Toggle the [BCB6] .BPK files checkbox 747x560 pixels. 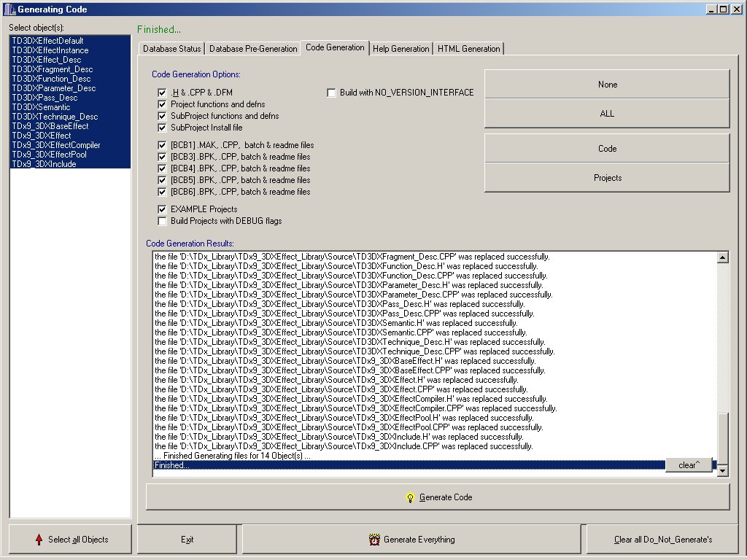click(163, 192)
